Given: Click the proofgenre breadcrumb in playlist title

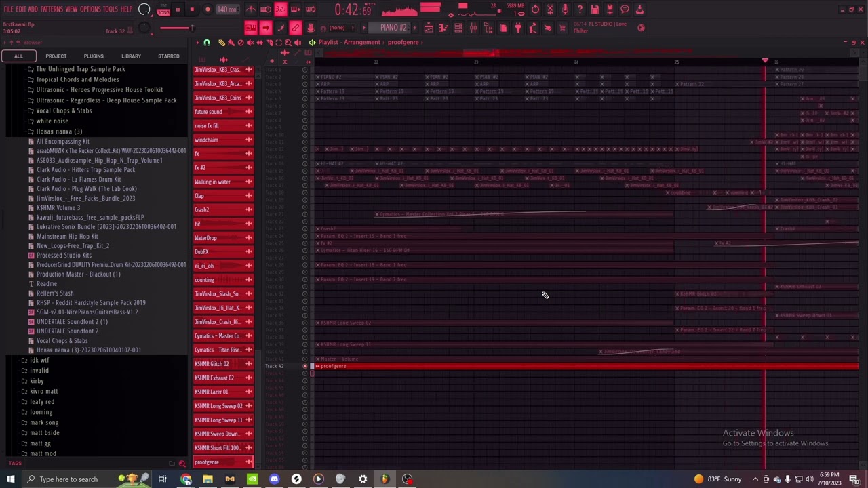Looking at the screenshot, I should pyautogui.click(x=403, y=43).
